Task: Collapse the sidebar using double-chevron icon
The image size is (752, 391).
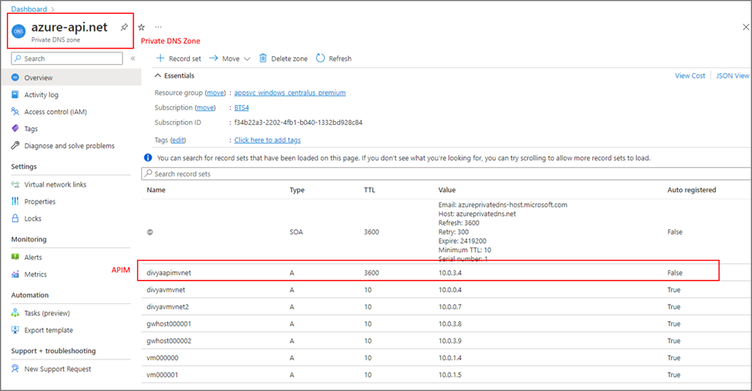Action: pyautogui.click(x=133, y=59)
